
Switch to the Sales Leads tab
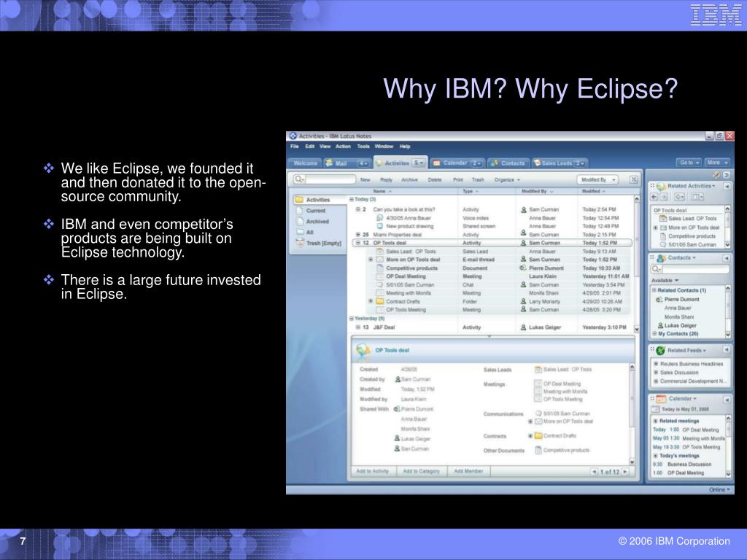pos(560,163)
